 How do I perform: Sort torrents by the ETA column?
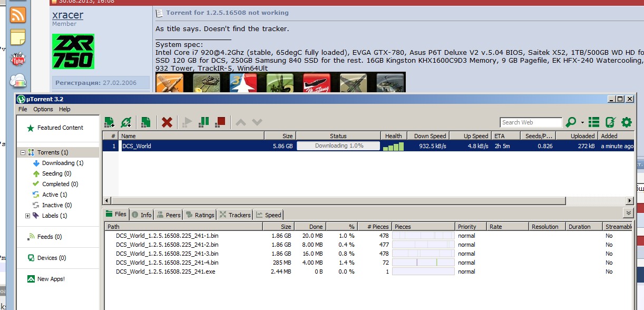(505, 135)
